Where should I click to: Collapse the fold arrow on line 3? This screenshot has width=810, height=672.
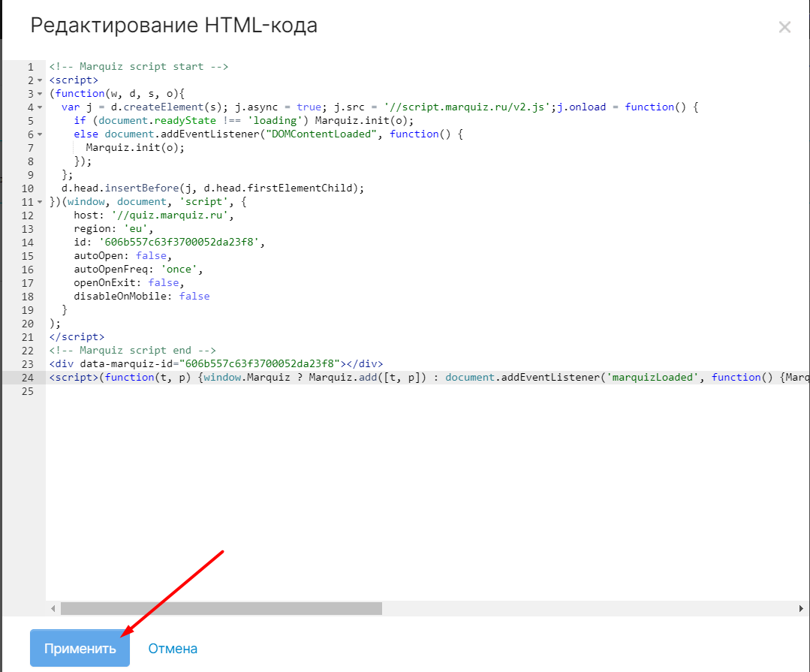[40, 94]
